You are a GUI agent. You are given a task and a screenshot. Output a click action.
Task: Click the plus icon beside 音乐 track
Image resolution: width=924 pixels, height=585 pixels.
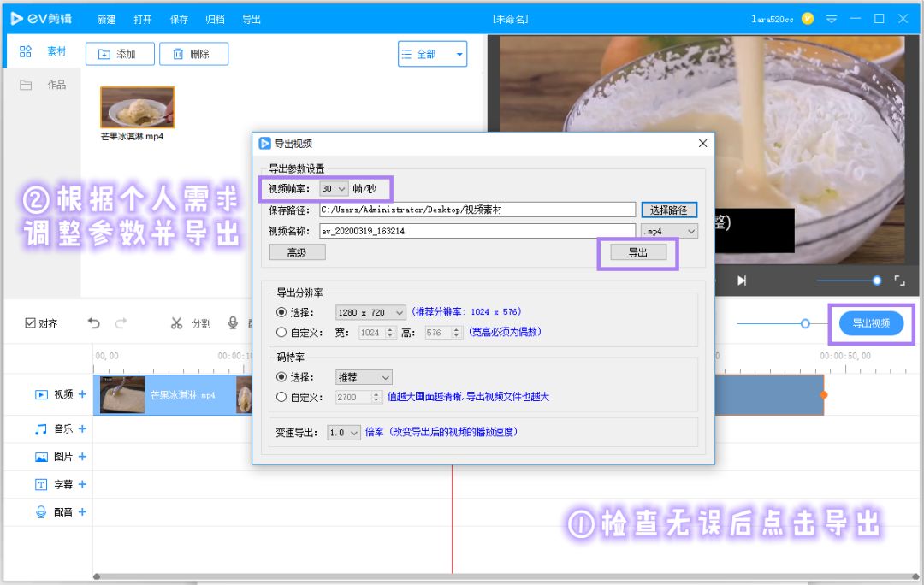83,429
